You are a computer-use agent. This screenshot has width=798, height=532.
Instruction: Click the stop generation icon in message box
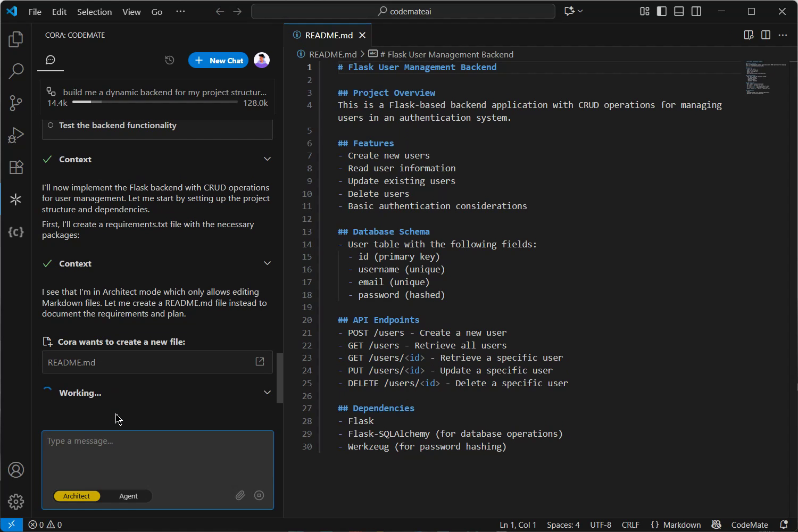[x=259, y=495]
